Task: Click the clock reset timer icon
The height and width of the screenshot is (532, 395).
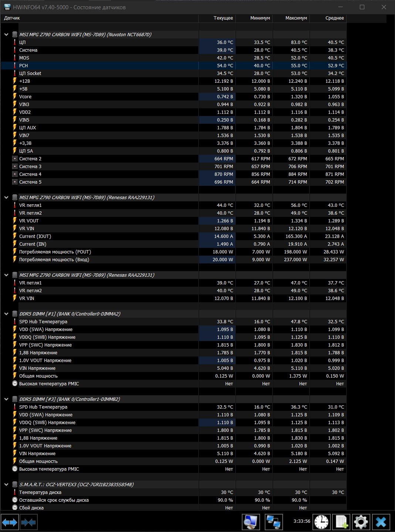Action: [321, 522]
